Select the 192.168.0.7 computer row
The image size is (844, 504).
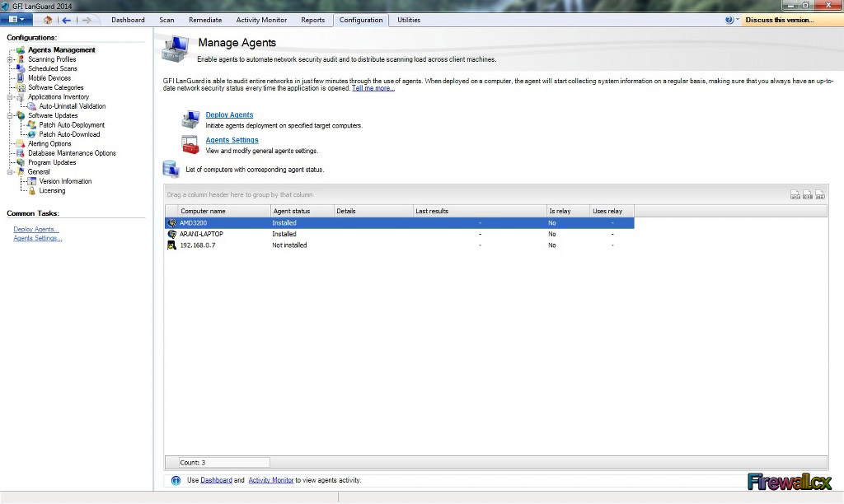click(x=400, y=245)
